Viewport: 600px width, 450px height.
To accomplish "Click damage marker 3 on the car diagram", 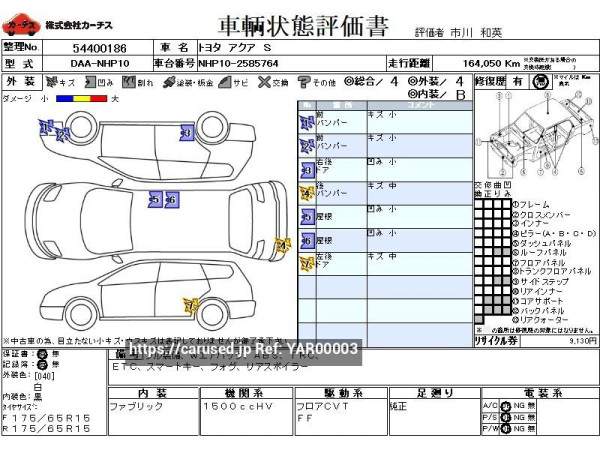I will (x=186, y=132).
